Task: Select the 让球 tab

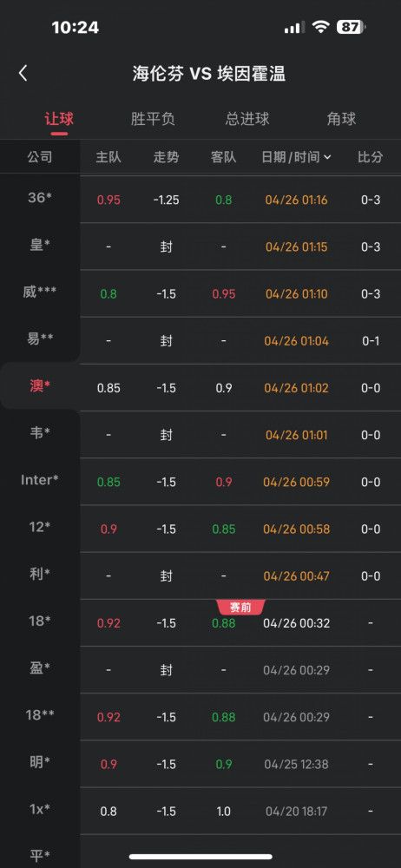Action: pyautogui.click(x=59, y=118)
